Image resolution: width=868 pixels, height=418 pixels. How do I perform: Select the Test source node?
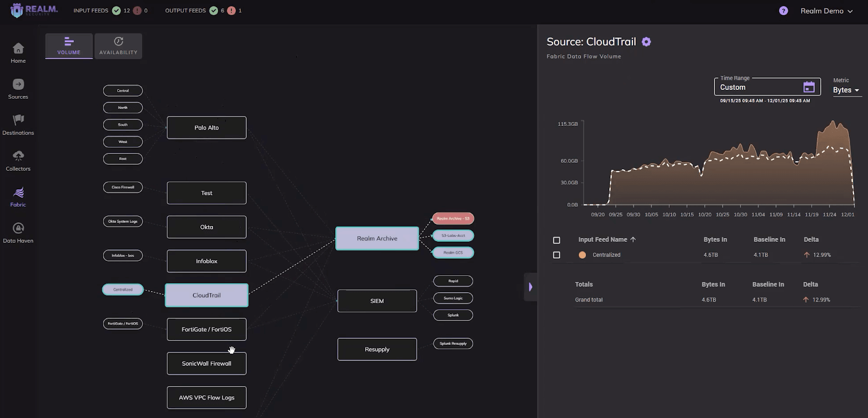[x=207, y=193]
